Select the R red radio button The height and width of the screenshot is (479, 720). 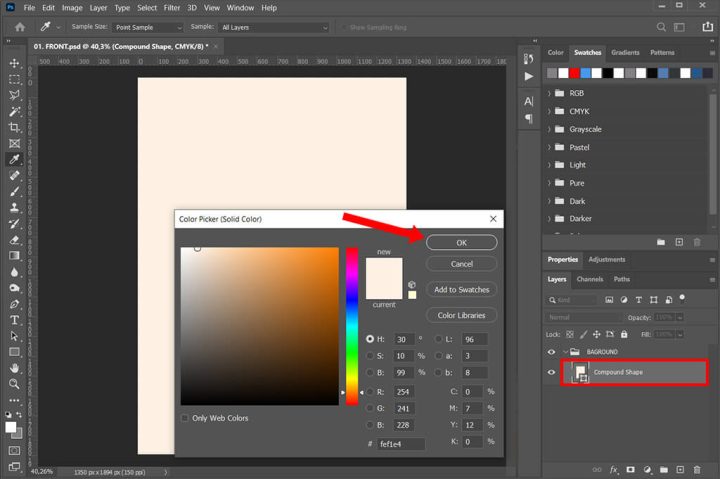point(370,392)
